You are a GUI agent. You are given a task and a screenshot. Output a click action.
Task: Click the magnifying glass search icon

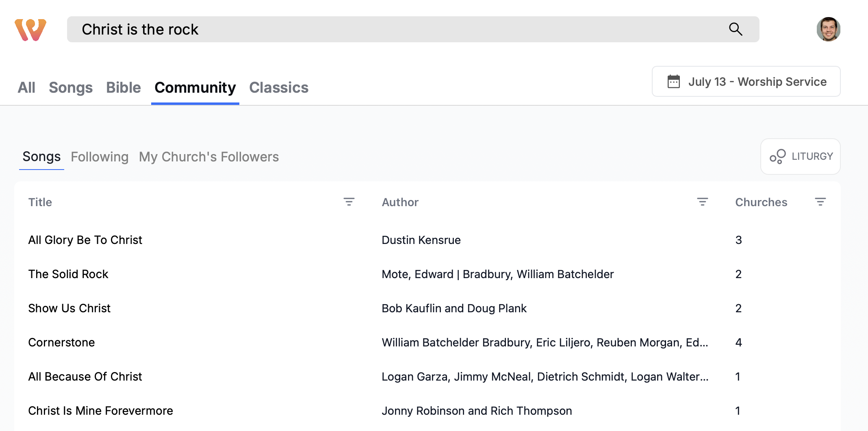coord(736,29)
